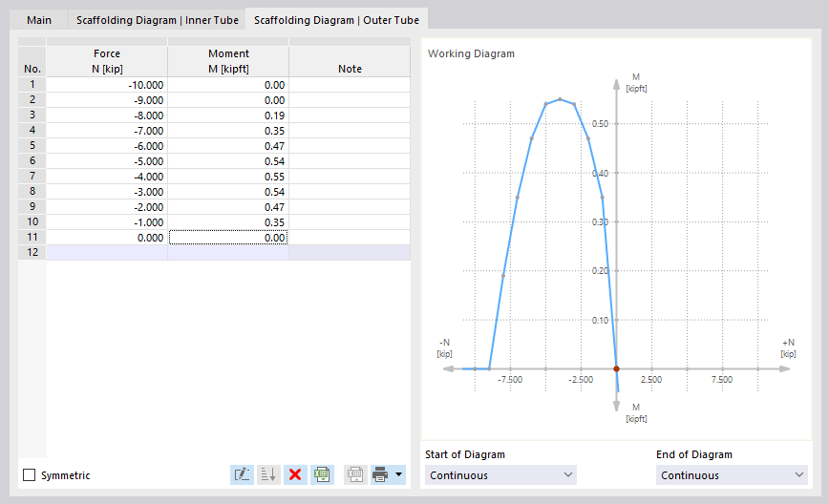Open the End of Diagram dropdown
Viewport: 829px width, 504px height.
tap(732, 475)
